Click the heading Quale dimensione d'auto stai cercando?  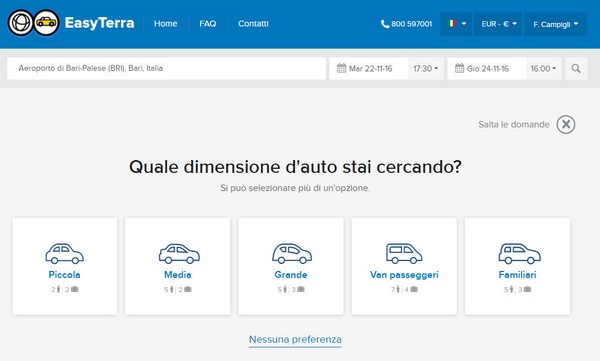point(295,167)
